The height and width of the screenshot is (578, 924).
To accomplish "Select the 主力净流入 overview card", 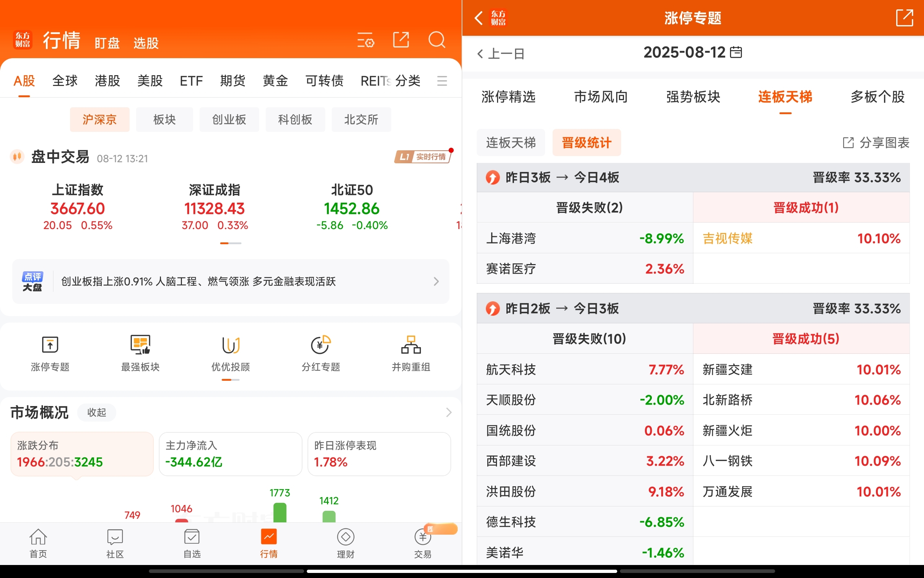I will 230,454.
